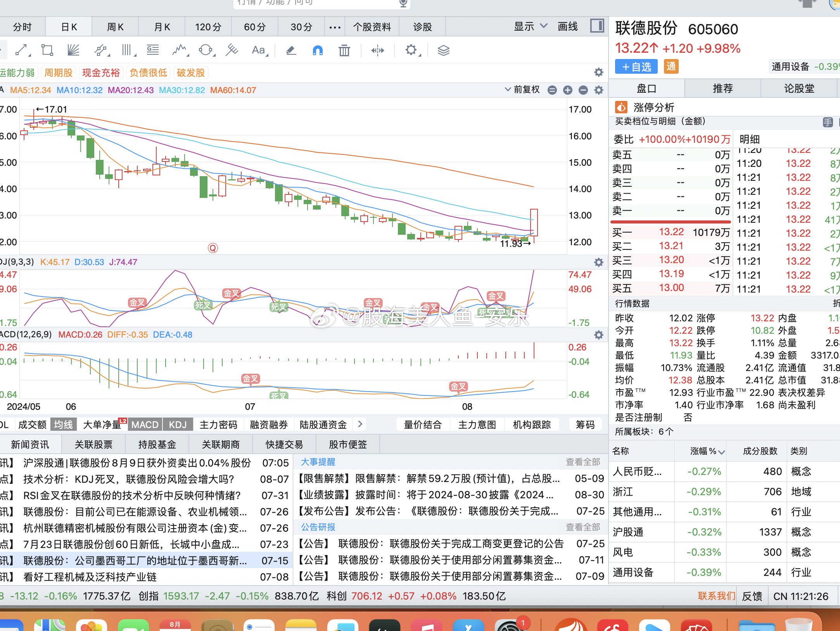840x631 pixels.
Task: Select the cycle circle drawing tool
Action: 206,50
